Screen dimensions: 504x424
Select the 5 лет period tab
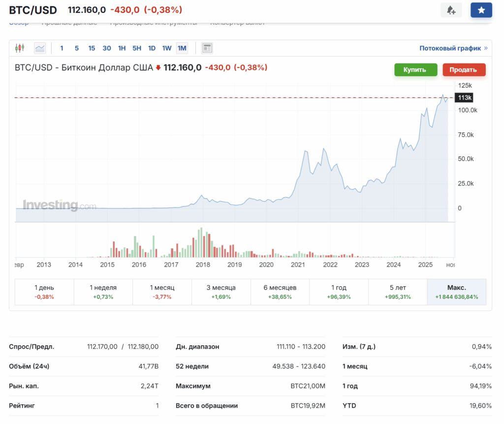coord(398,292)
